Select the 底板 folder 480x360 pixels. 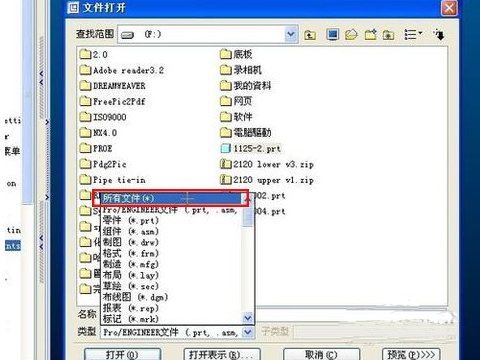click(x=236, y=54)
